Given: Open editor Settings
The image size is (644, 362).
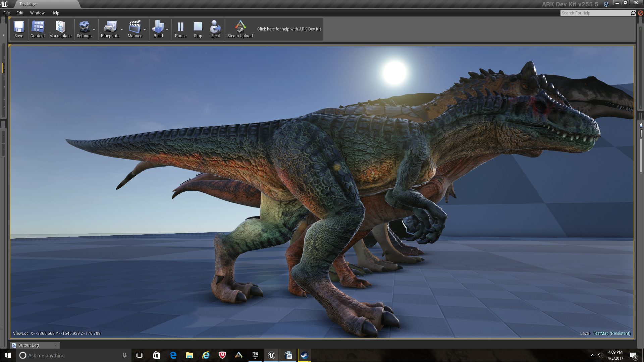Looking at the screenshot, I should tap(84, 29).
